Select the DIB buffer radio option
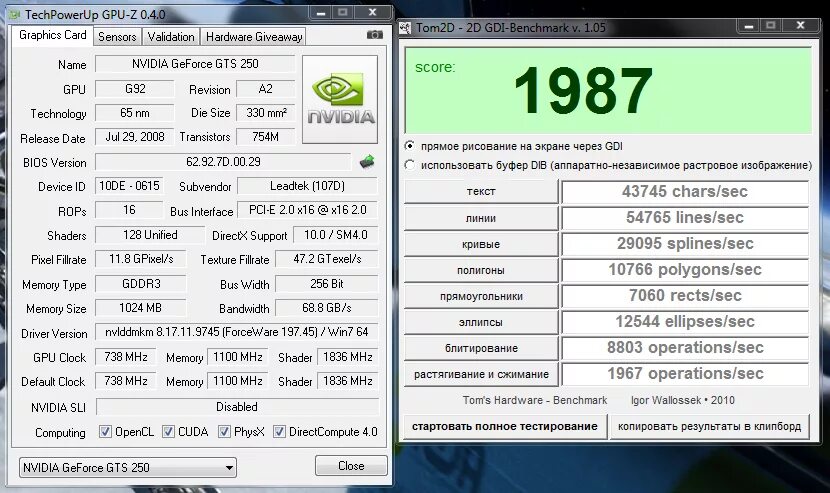 tap(410, 165)
